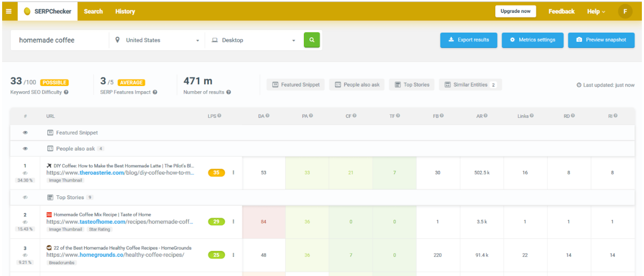The height and width of the screenshot is (276, 644).
Task: Open the hamburger menu icon
Action: (x=9, y=11)
